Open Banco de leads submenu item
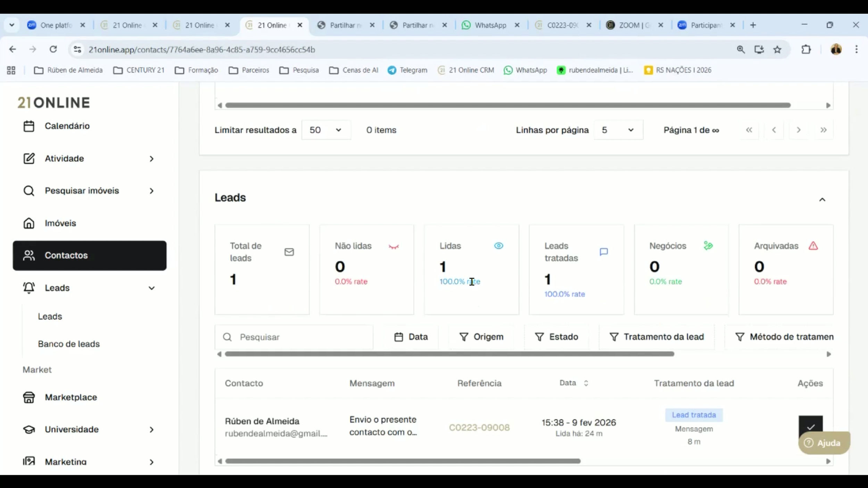 (x=69, y=344)
